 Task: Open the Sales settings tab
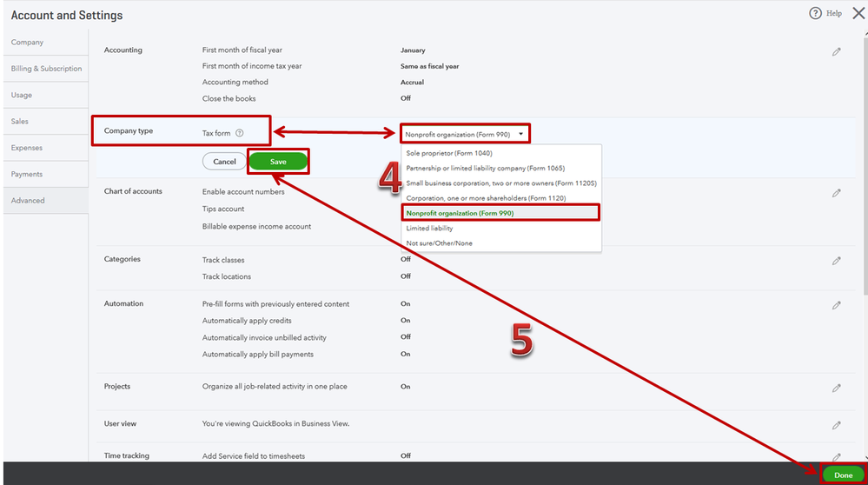[x=45, y=122]
